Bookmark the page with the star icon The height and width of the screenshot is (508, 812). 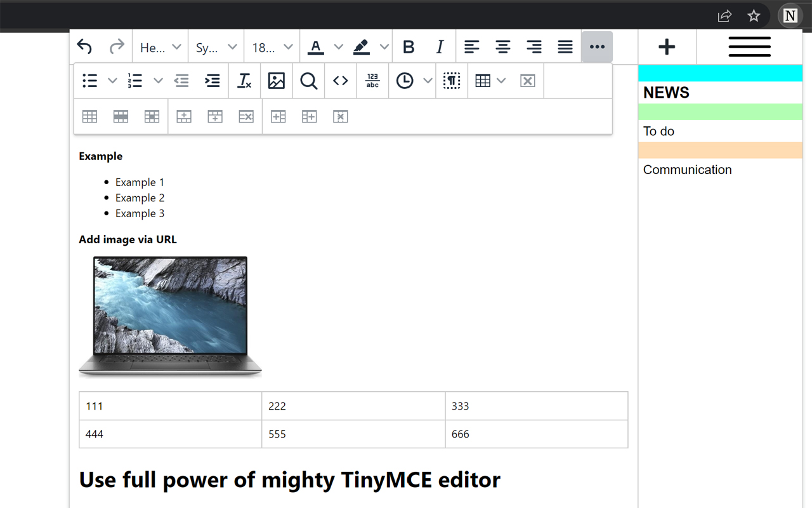pos(754,16)
